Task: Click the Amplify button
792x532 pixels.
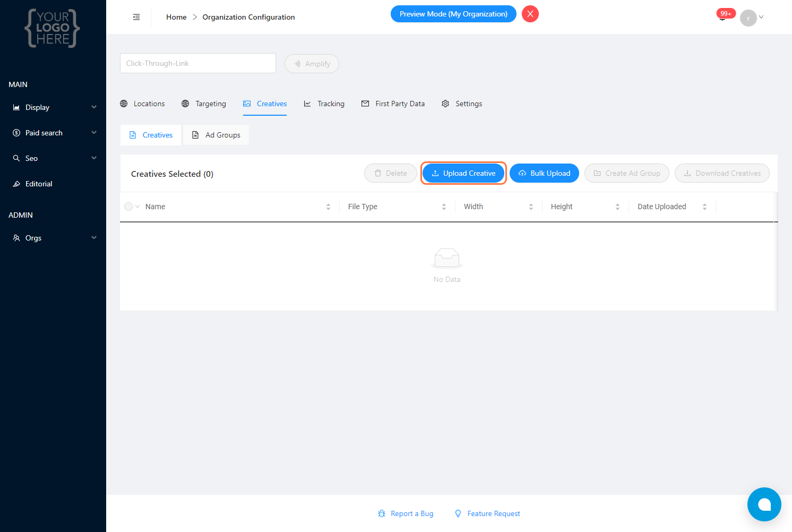Action: [x=312, y=64]
